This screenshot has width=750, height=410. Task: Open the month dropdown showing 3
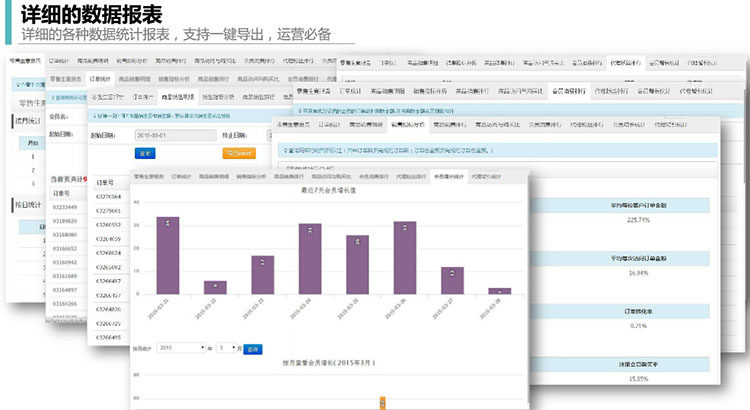click(226, 348)
